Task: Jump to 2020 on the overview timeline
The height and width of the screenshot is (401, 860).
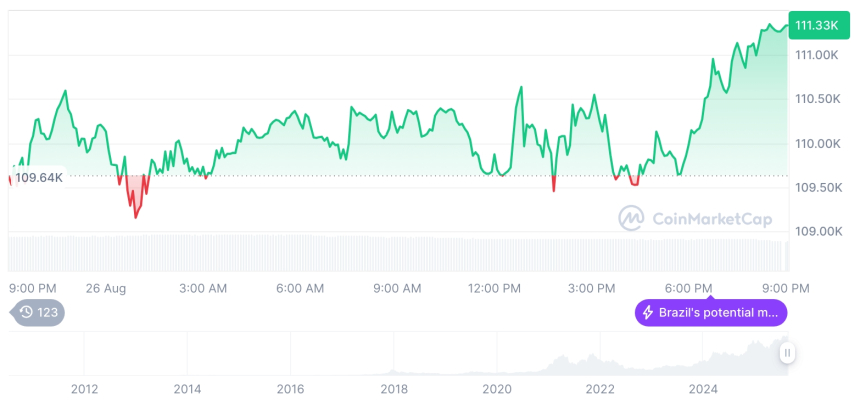Action: coord(497,388)
